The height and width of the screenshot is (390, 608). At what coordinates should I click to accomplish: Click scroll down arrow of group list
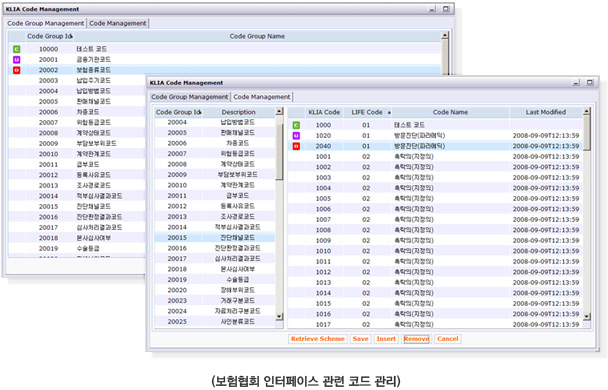pyautogui.click(x=279, y=317)
